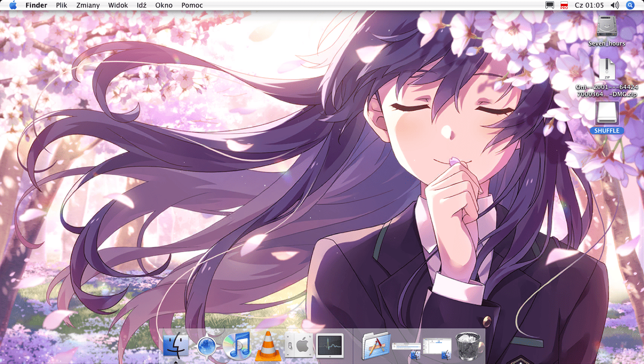This screenshot has height=364, width=644.
Task: Click the clock showing Cz 01:05
Action: tap(589, 5)
